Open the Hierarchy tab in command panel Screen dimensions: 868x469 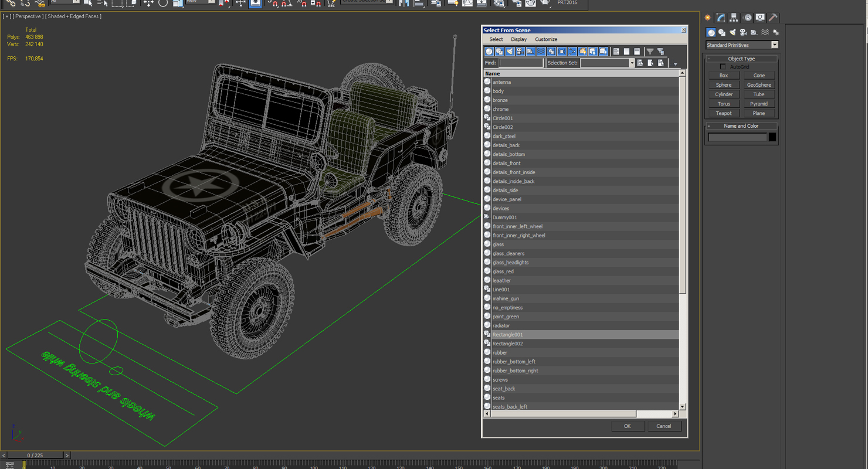[x=734, y=18]
